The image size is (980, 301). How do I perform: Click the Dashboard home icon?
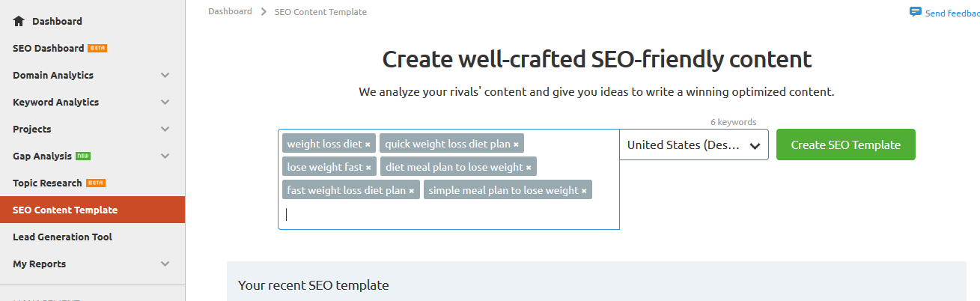19,21
